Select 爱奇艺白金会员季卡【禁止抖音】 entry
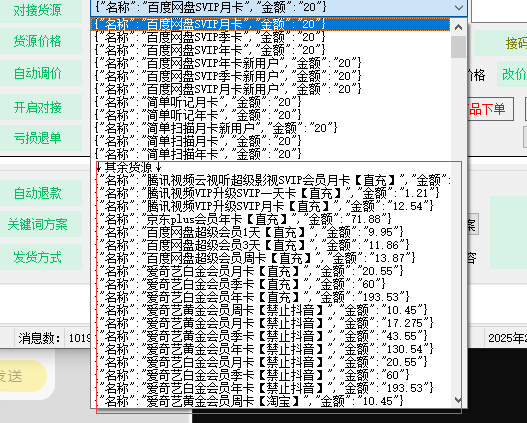527x423 pixels. tap(271, 375)
